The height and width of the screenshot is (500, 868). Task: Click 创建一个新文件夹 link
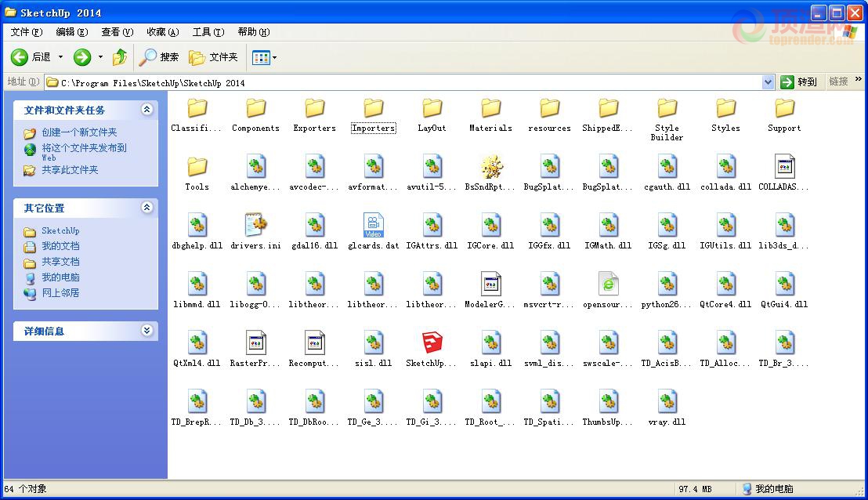click(79, 132)
